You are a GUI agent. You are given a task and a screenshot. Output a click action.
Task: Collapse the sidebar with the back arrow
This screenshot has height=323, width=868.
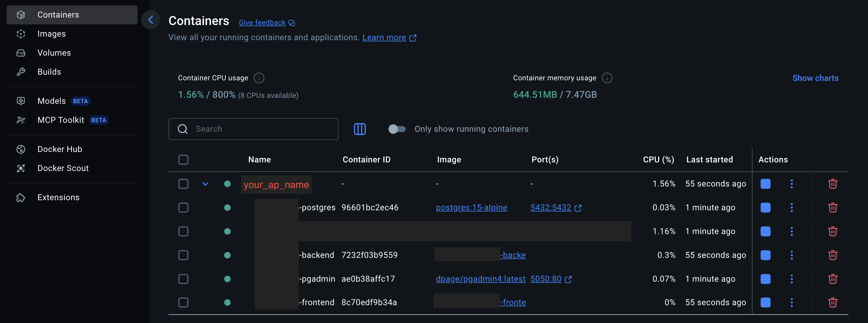[151, 20]
